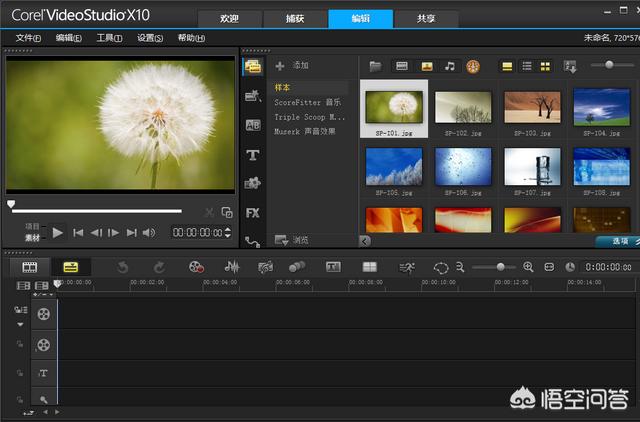Open the Subtitle Editor
The height and width of the screenshot is (422, 640).
pos(333,267)
